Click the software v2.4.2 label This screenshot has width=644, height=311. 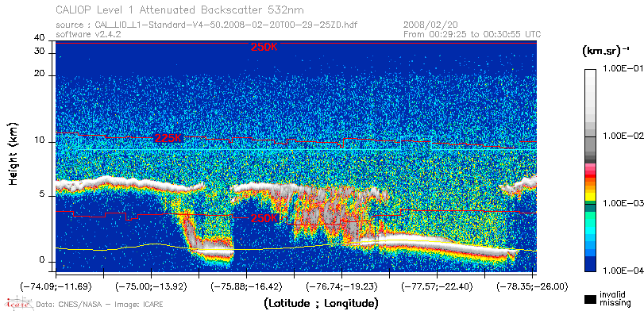(x=88, y=34)
